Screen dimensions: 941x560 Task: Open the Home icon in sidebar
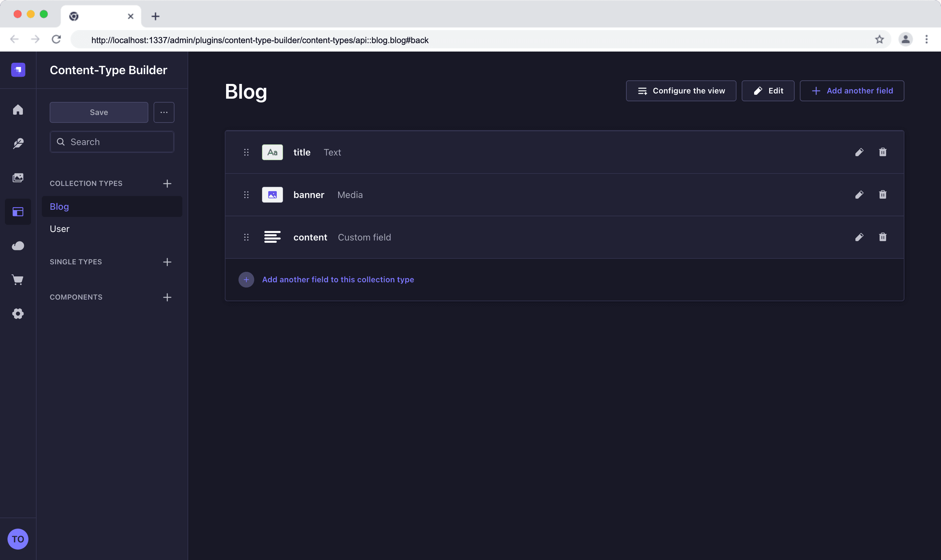click(x=18, y=110)
